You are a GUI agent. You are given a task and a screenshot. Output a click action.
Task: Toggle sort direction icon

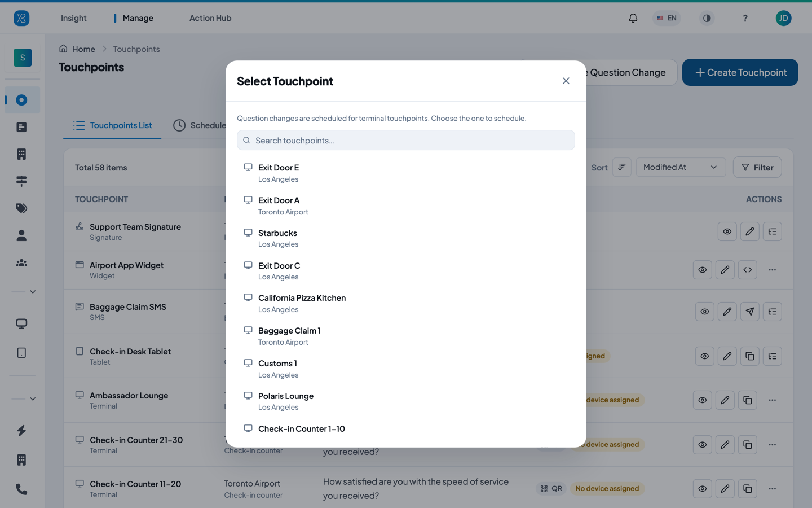coord(621,167)
